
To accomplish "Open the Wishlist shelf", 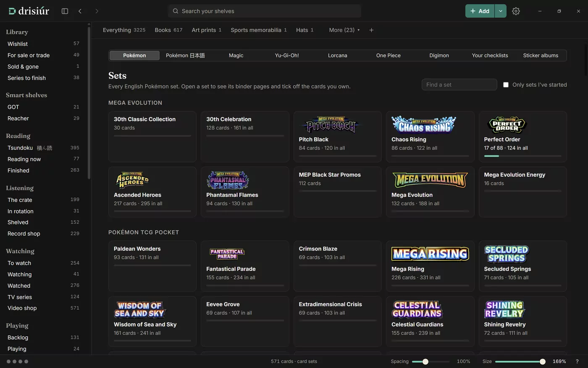I will click(x=43, y=44).
